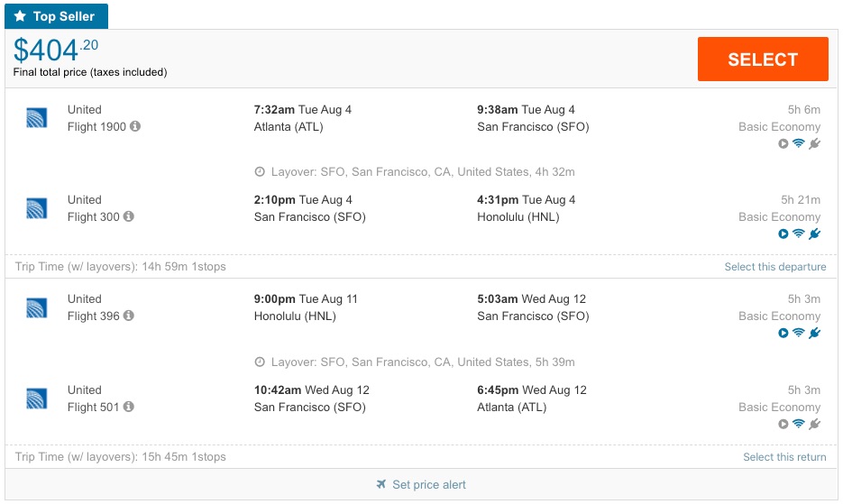Click the Wi-Fi icon for Flight 1900
Screen dimensions: 843x504
798,144
